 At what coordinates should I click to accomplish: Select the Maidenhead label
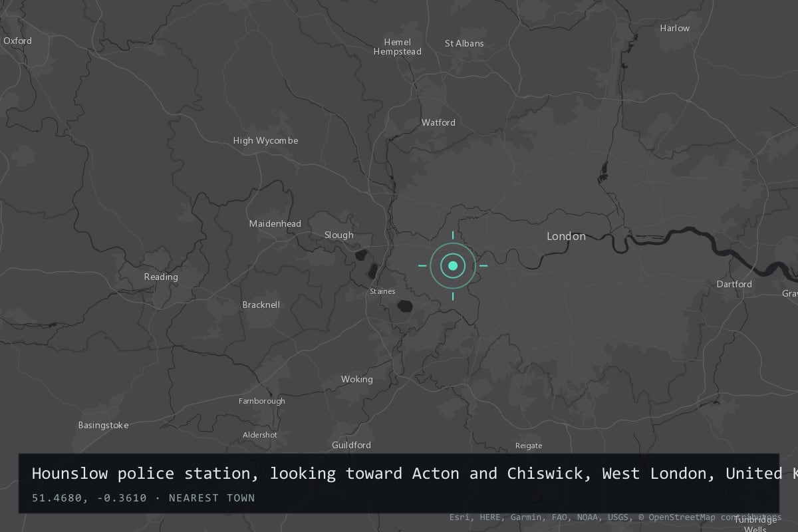click(x=275, y=223)
